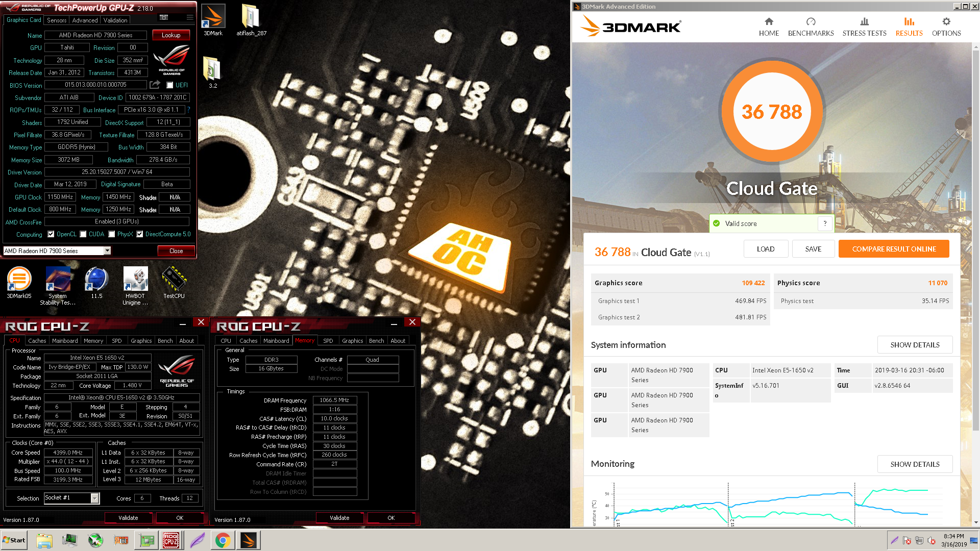Open Graphics tab in left CPU-Z window

coord(141,341)
